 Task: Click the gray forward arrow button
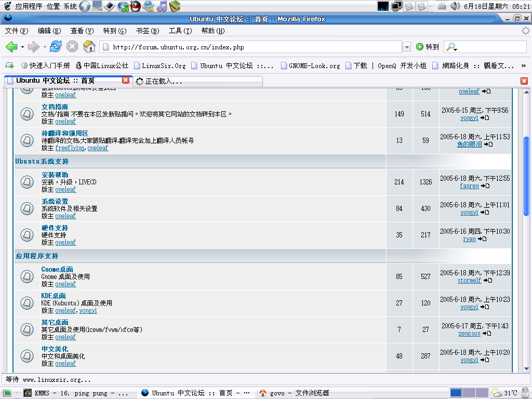tap(33, 47)
